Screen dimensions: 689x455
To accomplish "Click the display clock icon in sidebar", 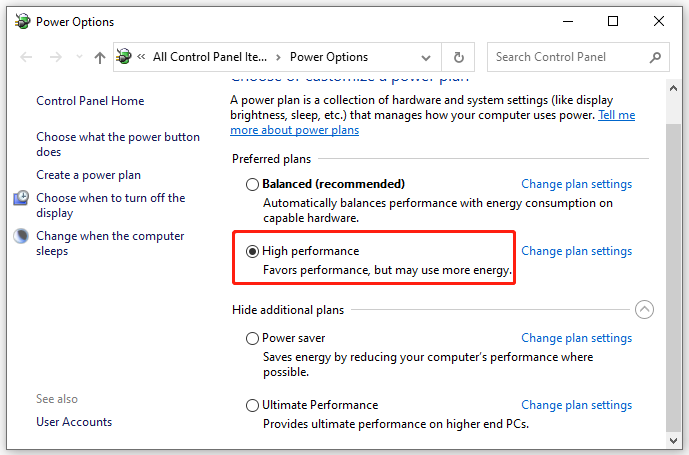I will click(21, 198).
